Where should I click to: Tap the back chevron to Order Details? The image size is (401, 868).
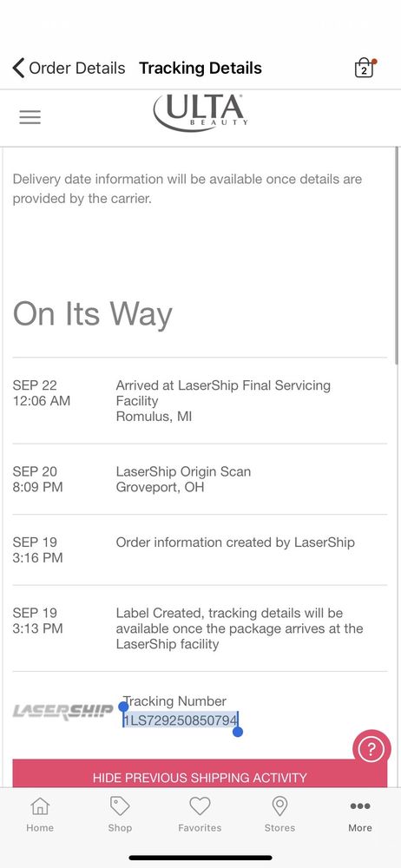click(18, 68)
